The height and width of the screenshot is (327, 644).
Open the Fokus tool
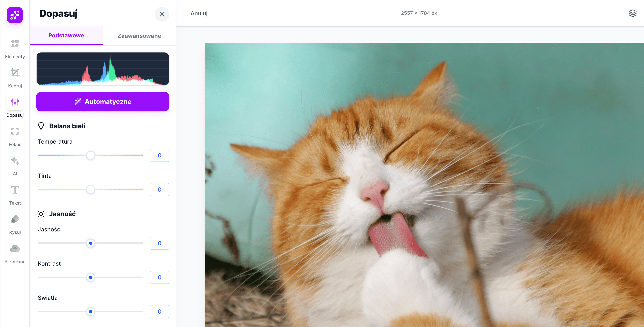point(15,132)
